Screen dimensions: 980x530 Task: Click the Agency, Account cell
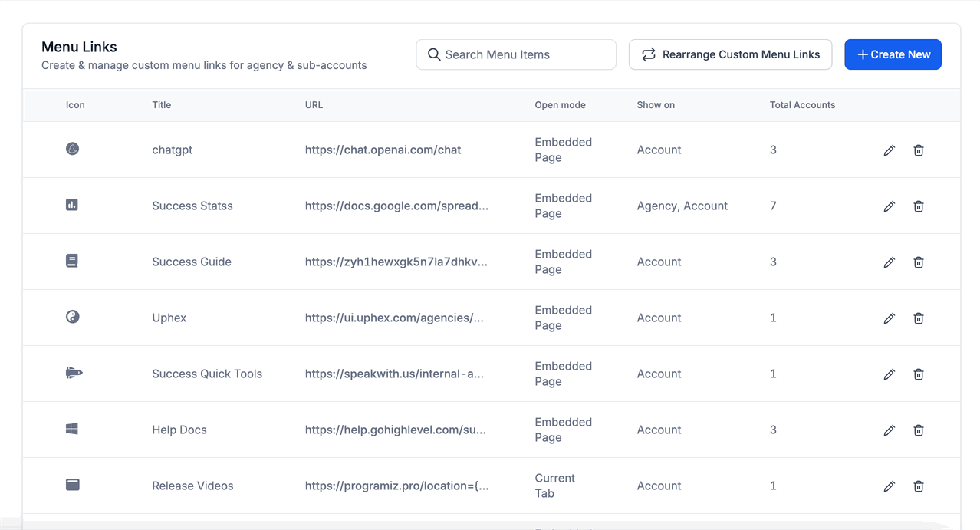click(682, 206)
